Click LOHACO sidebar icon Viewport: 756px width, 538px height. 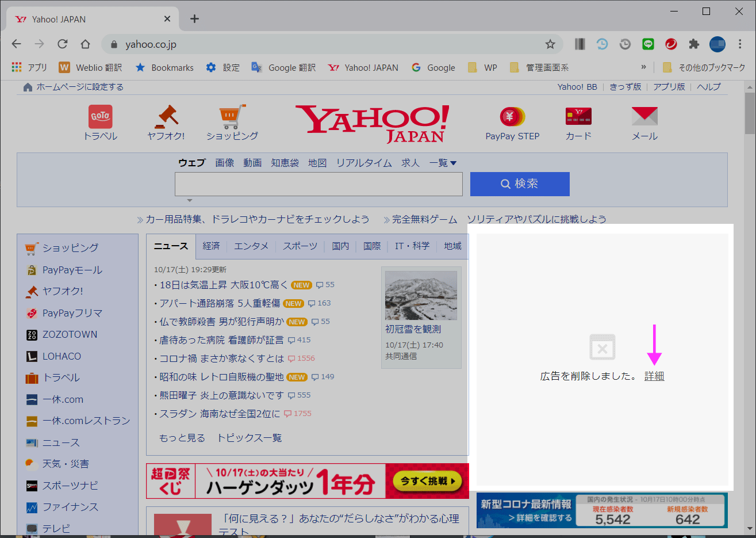[32, 357]
